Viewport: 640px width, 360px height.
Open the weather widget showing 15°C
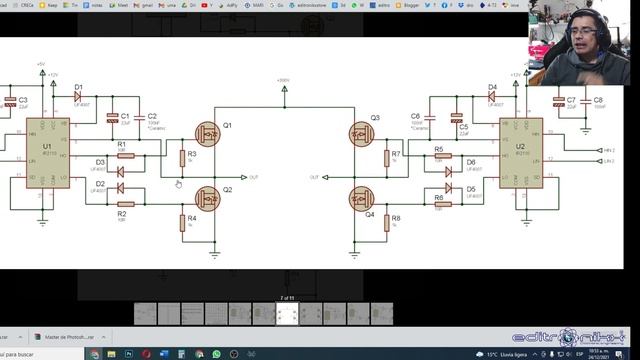tap(501, 354)
